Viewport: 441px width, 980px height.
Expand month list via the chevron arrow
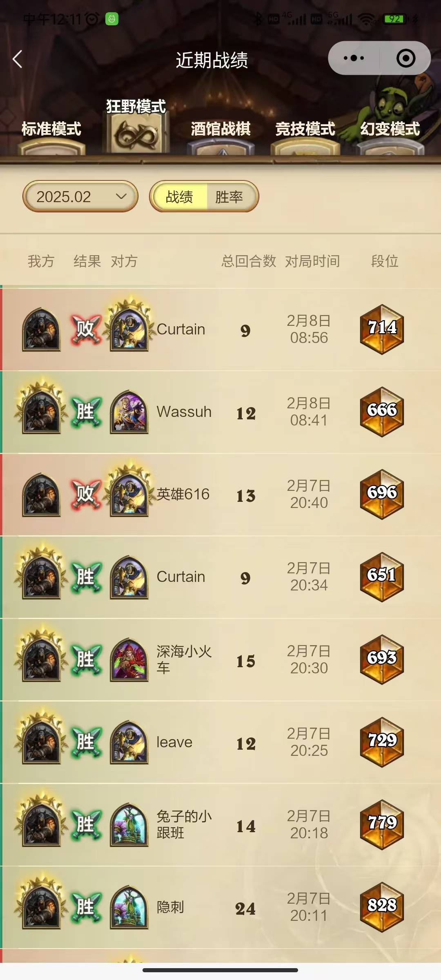121,196
